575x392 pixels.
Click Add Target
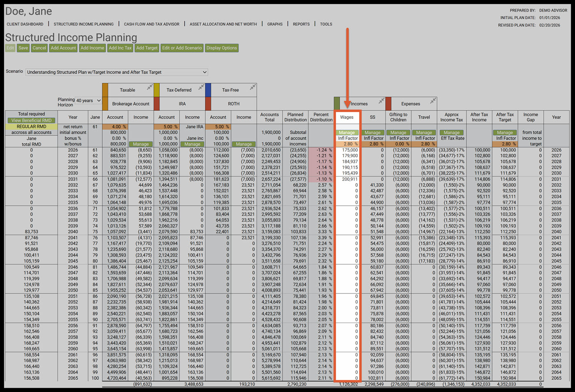tap(147, 48)
